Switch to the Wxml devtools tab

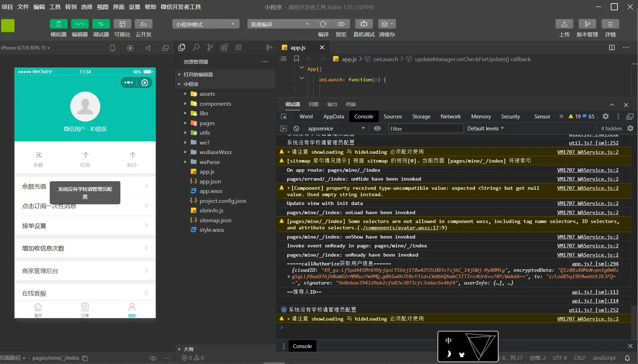click(306, 117)
